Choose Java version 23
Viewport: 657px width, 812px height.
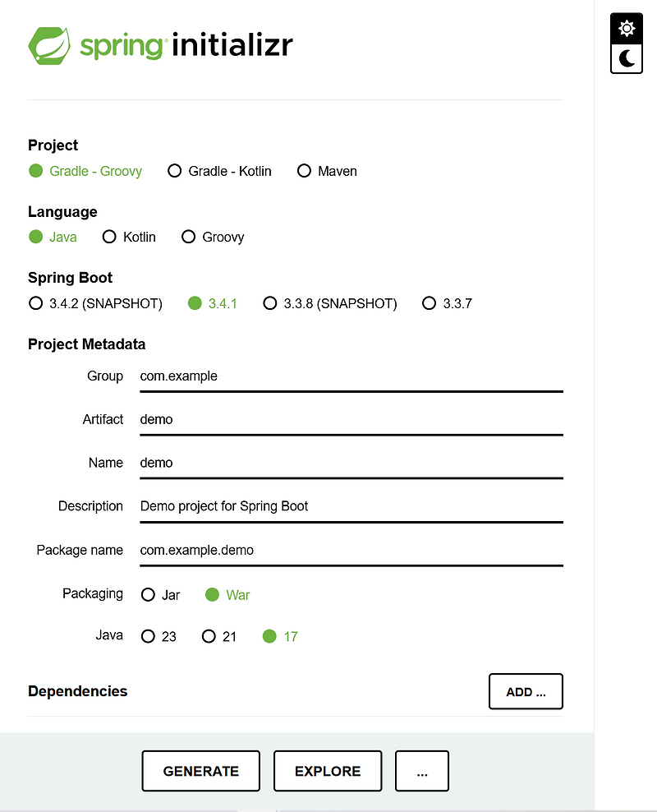tap(148, 636)
